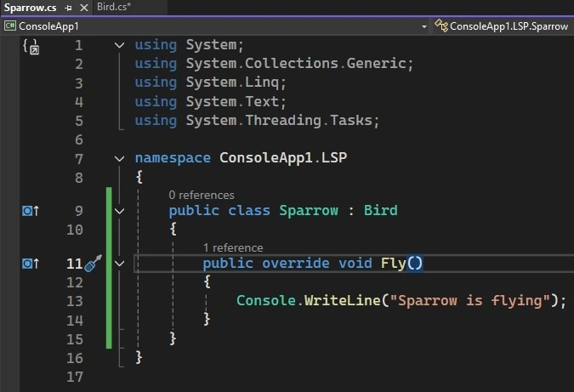Screen dimensions: 574x392
Task: Click the Fly method name
Action: [394, 263]
